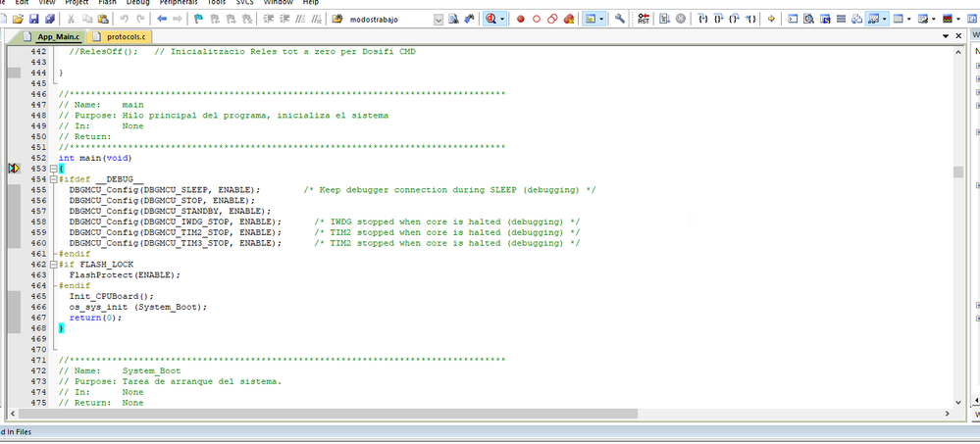Expand the modostrabajo target combo box
Viewport: 980px width, 444px height.
(438, 20)
